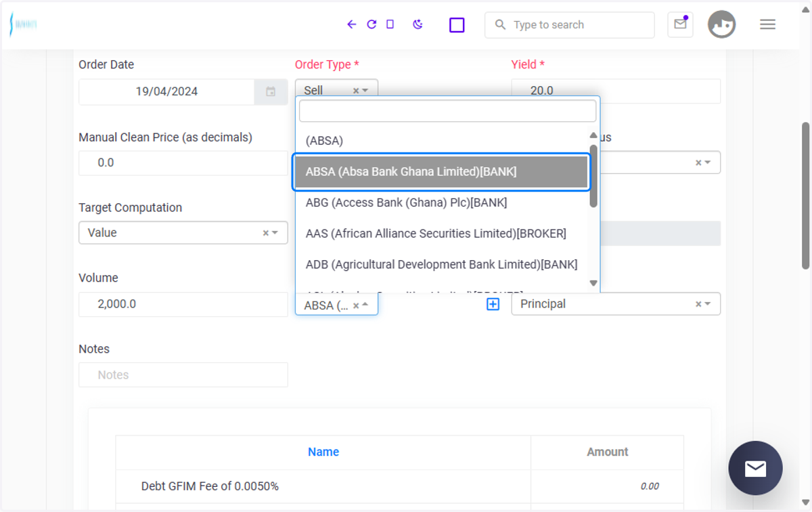812x512 pixels.
Task: Expand the status dropdown arrow on right
Action: click(708, 163)
